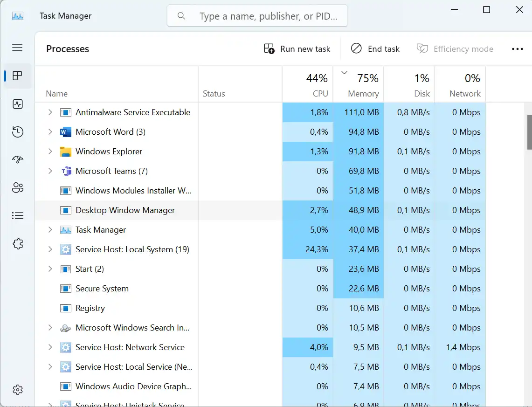The image size is (532, 407).
Task: Click the Service Host: Network Service icon
Action: 65,348
